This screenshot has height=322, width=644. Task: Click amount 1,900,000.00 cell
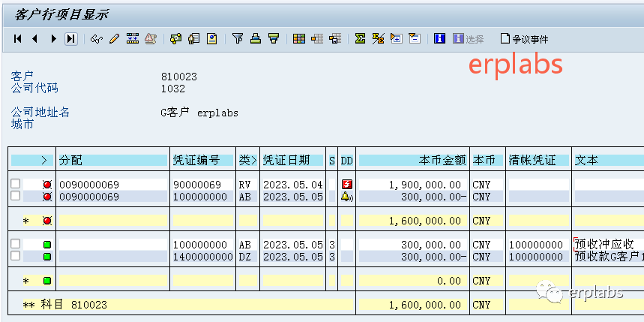click(x=413, y=185)
